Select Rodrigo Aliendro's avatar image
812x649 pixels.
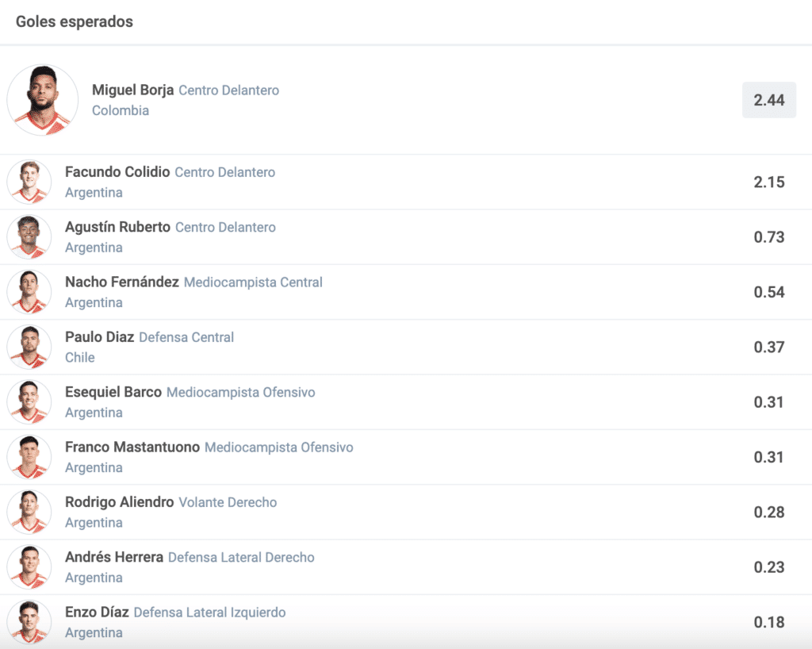(29, 512)
